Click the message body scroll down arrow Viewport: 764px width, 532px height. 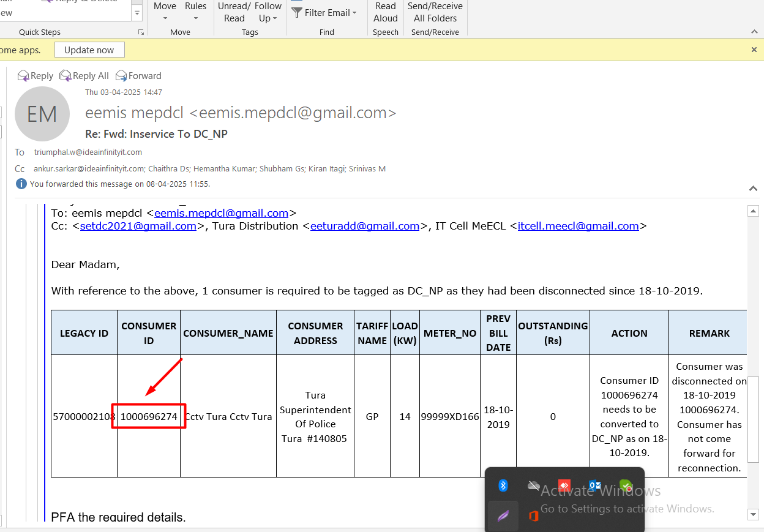(754, 514)
